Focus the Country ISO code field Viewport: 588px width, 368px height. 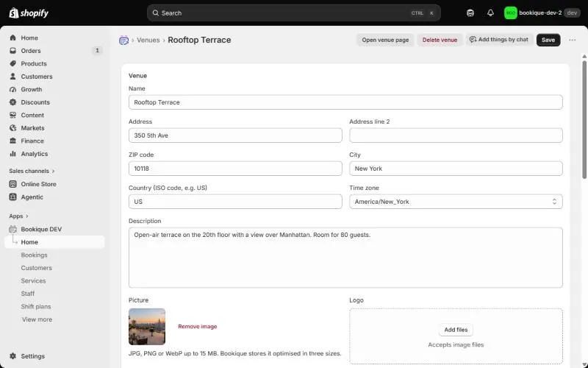[x=235, y=202]
